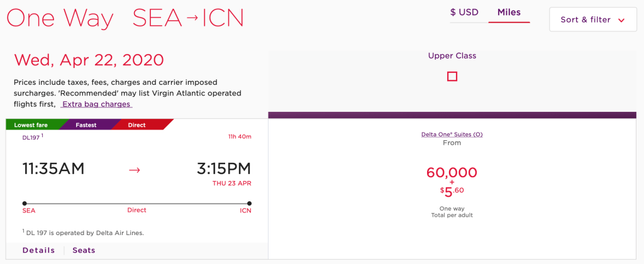This screenshot has height=264, width=644.
Task: Switch to the Miles tab
Action: coord(509,12)
